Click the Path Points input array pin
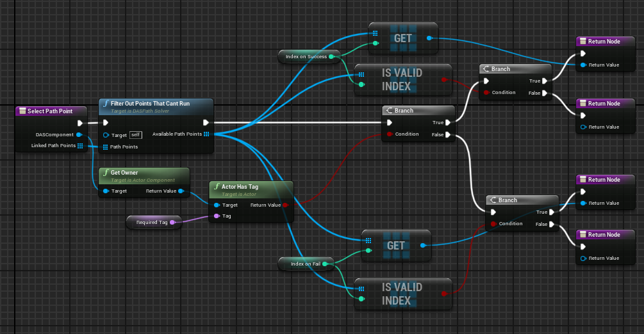Screen dimensions: 644x334 106,147
